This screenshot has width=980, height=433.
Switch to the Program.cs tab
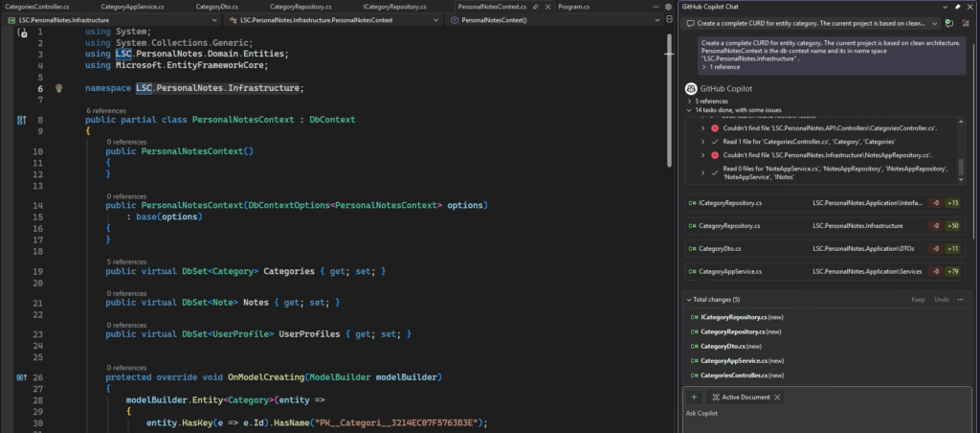(x=574, y=7)
